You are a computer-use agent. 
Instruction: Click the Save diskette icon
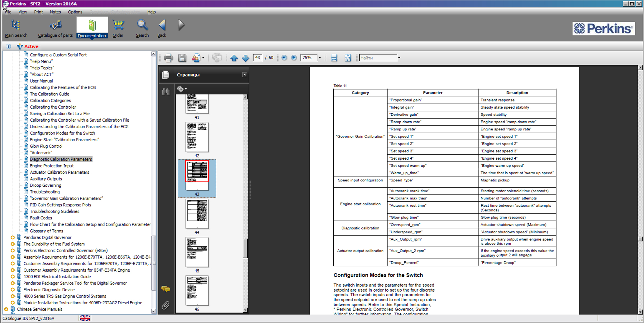click(182, 58)
